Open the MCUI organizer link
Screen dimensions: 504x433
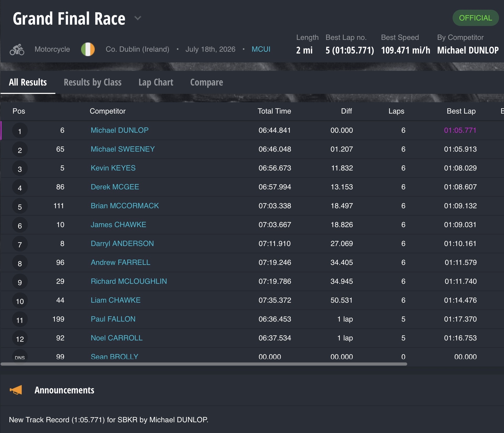(261, 49)
